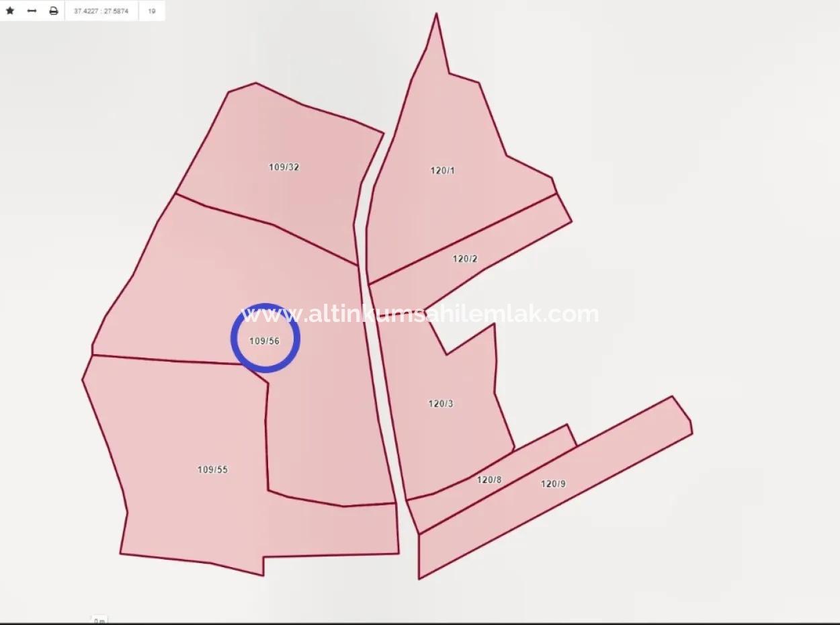
Task: Click the zoom level indicator showing 19
Action: tap(151, 10)
